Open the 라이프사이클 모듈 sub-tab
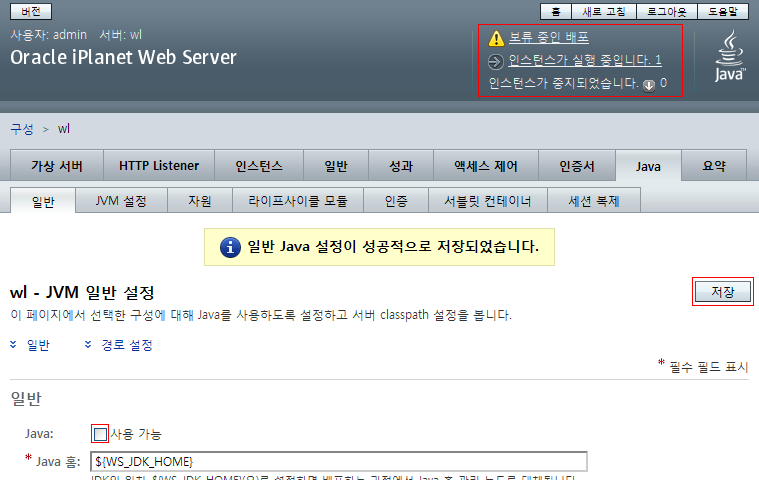The width and height of the screenshot is (759, 480). click(298, 200)
